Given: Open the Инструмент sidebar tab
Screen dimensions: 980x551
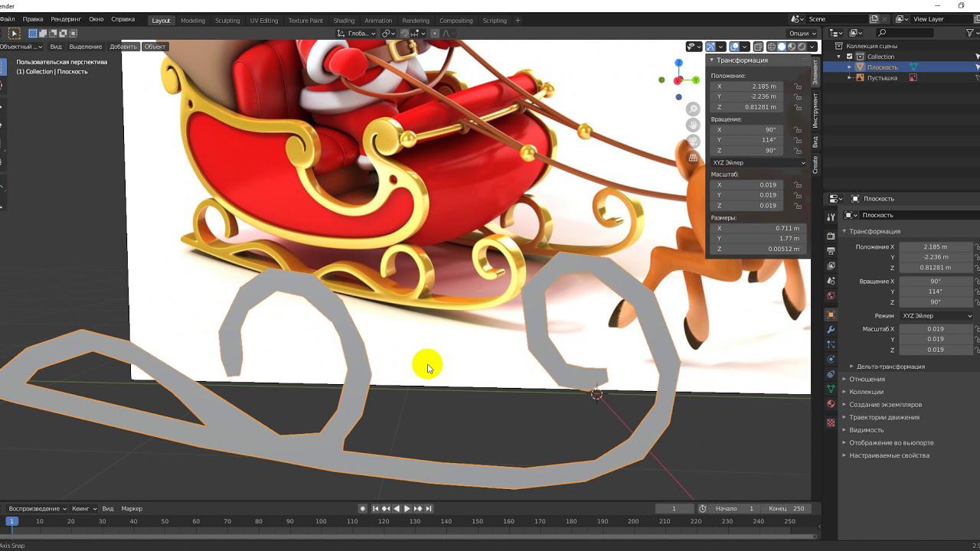Looking at the screenshot, I should coord(815,111).
